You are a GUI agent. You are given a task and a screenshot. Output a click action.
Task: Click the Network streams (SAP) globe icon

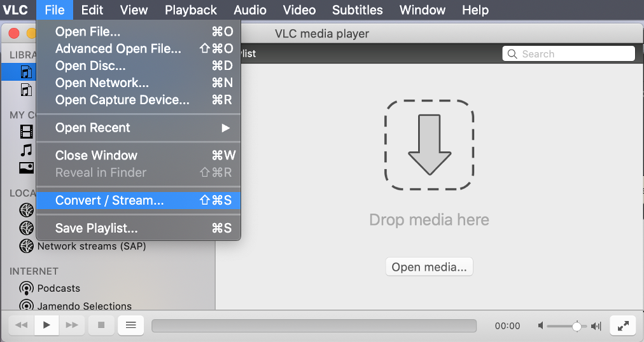click(26, 246)
